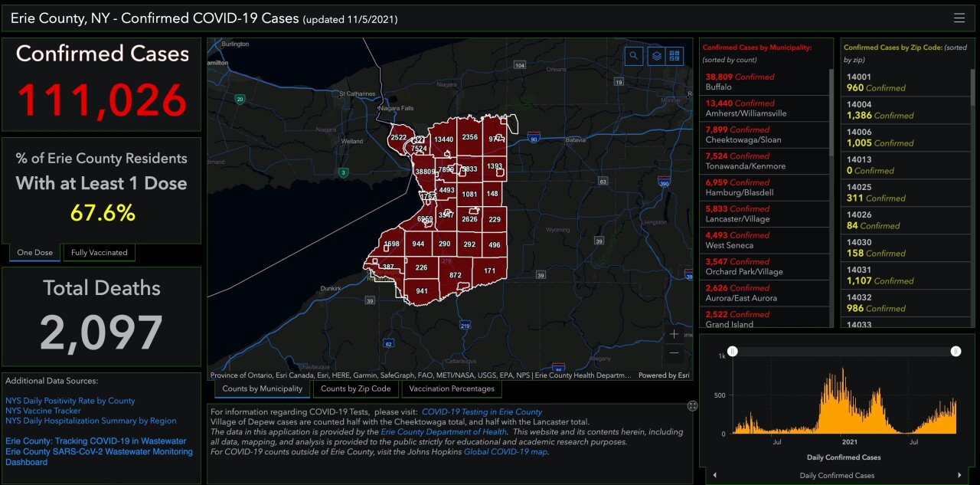Click the 111,026 confirmed cases number
Image resolution: width=980 pixels, height=485 pixels.
[x=102, y=100]
